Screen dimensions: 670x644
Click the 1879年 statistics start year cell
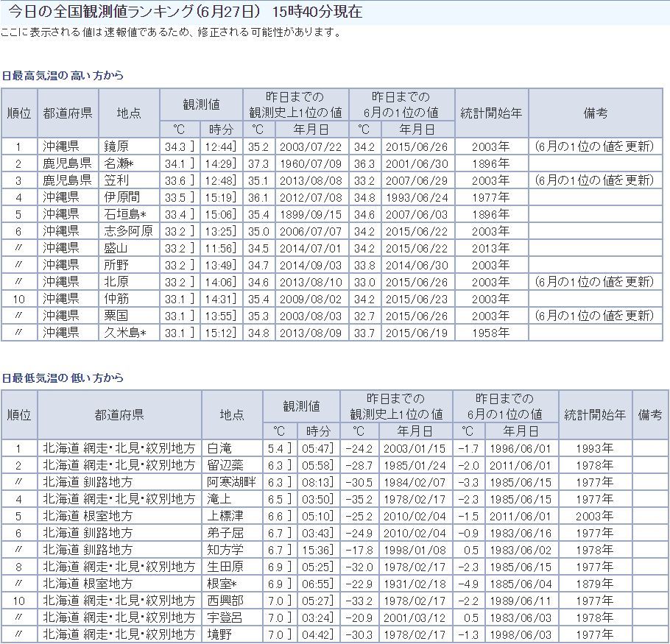(x=595, y=584)
